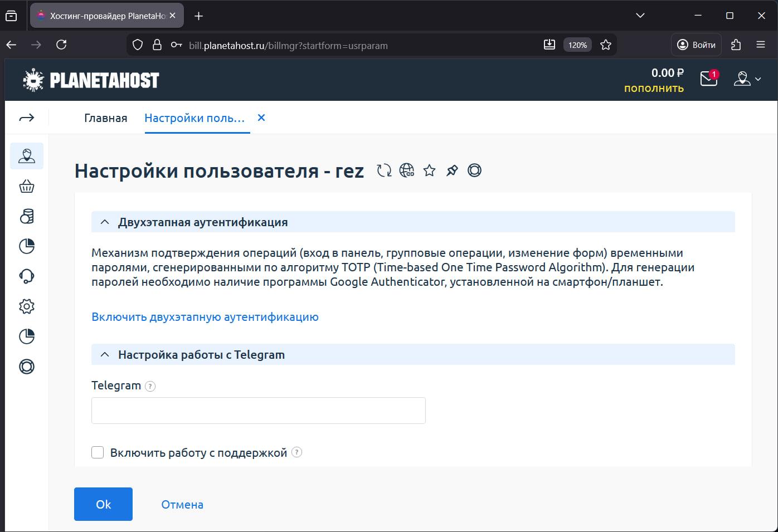Add form to favorites with the star icon
Screen dimensions: 778x532
pos(429,170)
